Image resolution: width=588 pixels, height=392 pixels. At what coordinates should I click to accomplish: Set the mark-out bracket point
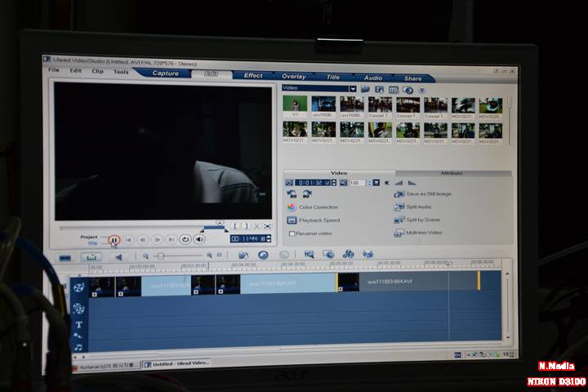click(245, 226)
